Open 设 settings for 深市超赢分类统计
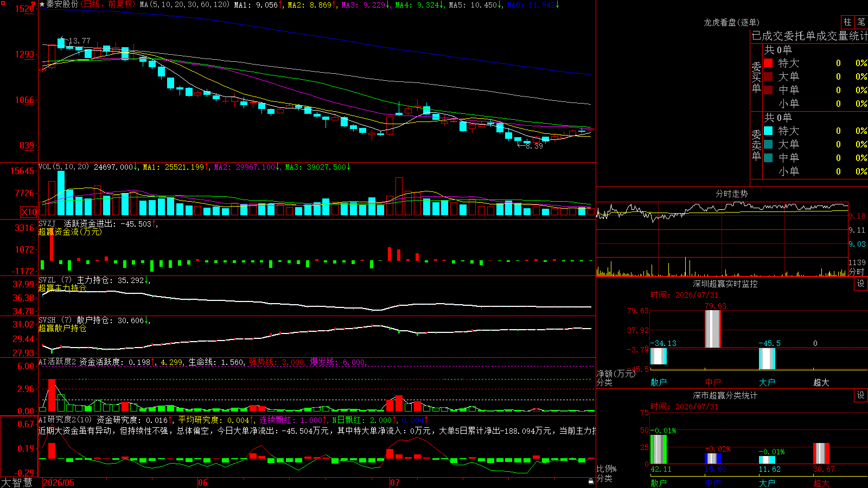The height and width of the screenshot is (488, 868). [x=860, y=395]
